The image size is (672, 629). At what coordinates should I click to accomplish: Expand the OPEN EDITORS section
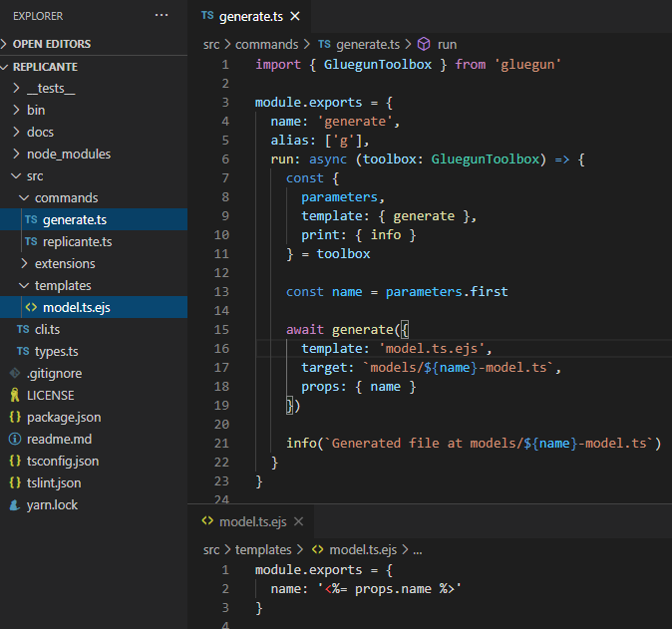[51, 44]
